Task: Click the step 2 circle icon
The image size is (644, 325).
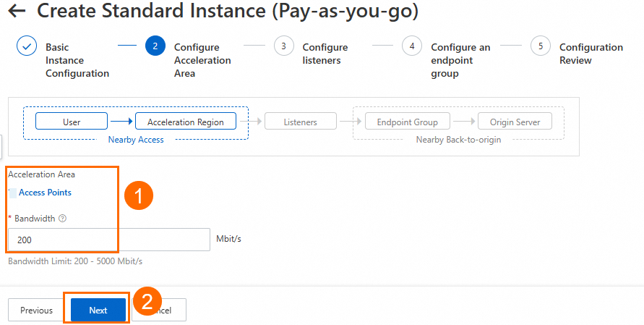Action: point(155,46)
